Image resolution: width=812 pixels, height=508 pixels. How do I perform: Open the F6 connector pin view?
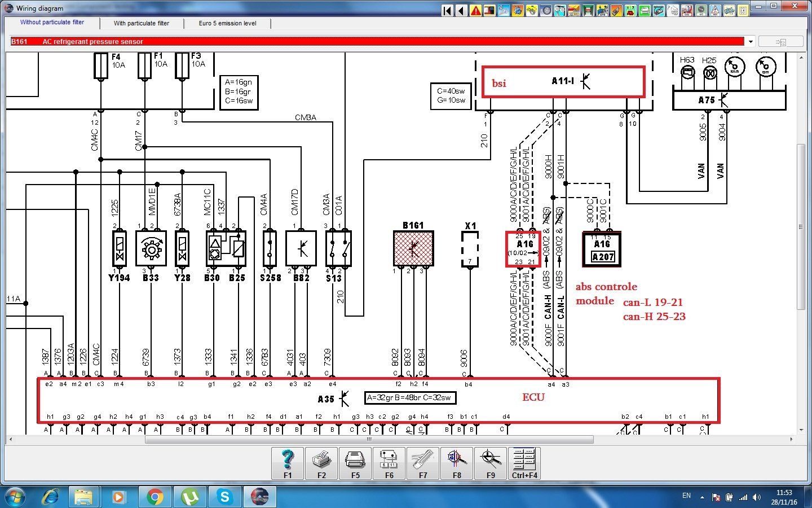point(389,463)
